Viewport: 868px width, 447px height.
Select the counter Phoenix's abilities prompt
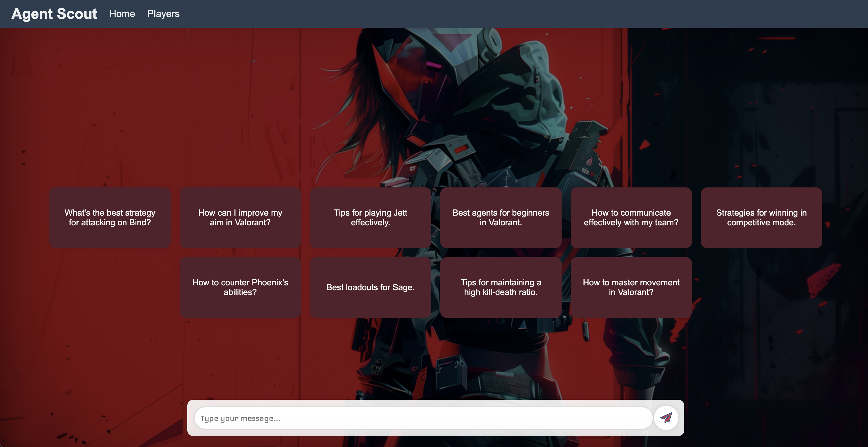click(240, 287)
